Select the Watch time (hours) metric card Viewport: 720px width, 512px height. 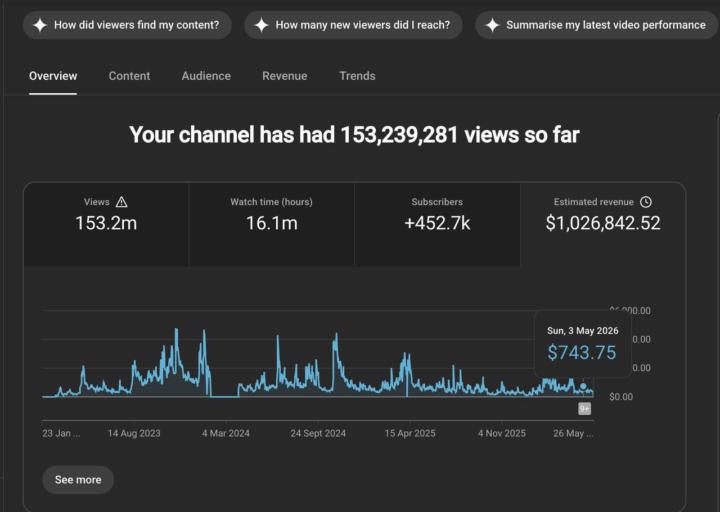271,224
